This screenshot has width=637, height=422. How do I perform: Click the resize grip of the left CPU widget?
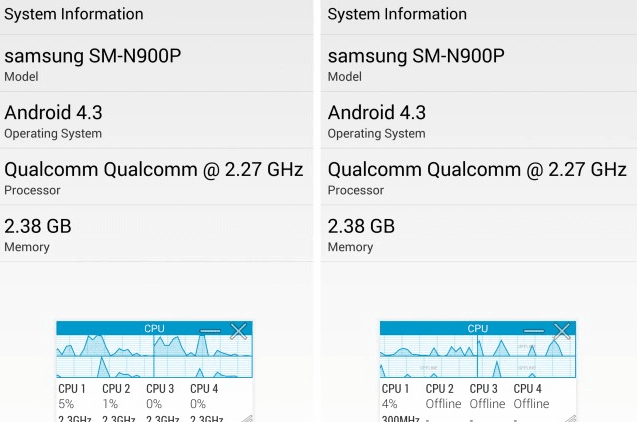click(246, 416)
